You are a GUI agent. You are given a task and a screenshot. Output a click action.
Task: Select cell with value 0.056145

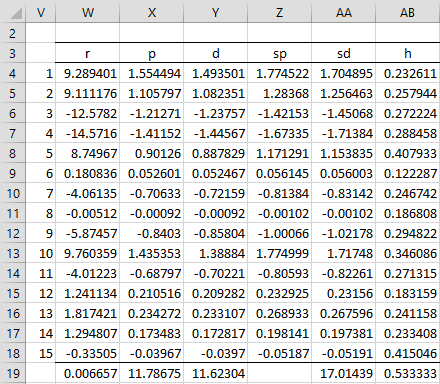(280, 173)
